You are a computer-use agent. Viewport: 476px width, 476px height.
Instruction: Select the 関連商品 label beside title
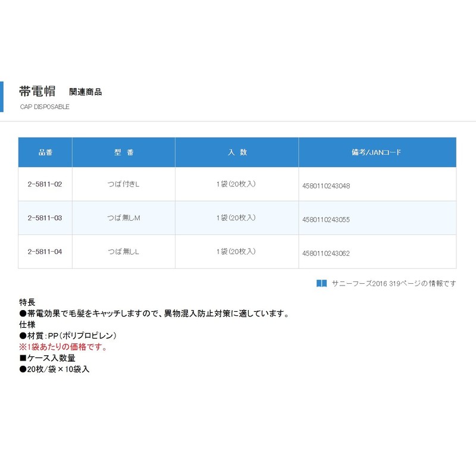pos(85,92)
